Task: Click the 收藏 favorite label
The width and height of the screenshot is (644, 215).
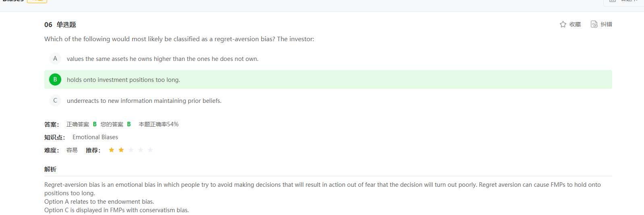Action: pos(575,24)
